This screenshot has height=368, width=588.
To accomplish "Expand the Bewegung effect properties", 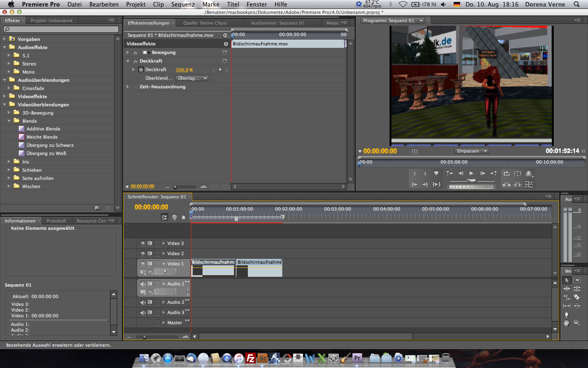I will 128,52.
